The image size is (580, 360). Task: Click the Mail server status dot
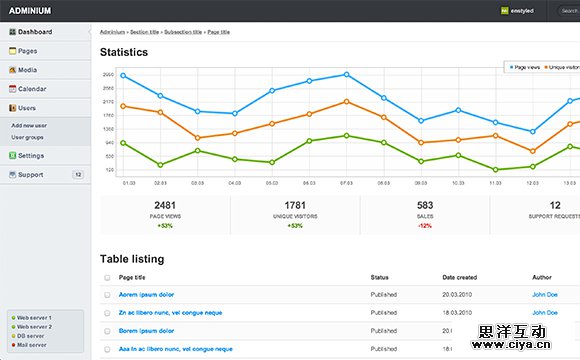click(x=13, y=345)
